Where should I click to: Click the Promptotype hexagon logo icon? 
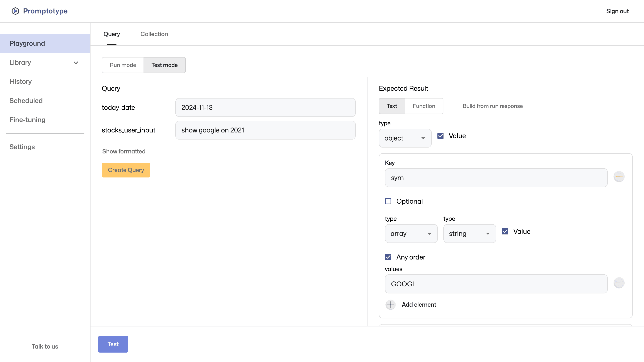click(x=15, y=11)
